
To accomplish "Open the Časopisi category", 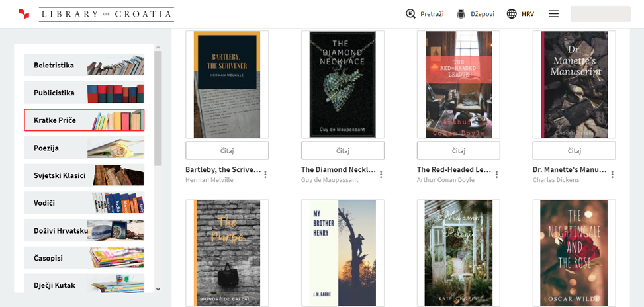I will pos(84,257).
